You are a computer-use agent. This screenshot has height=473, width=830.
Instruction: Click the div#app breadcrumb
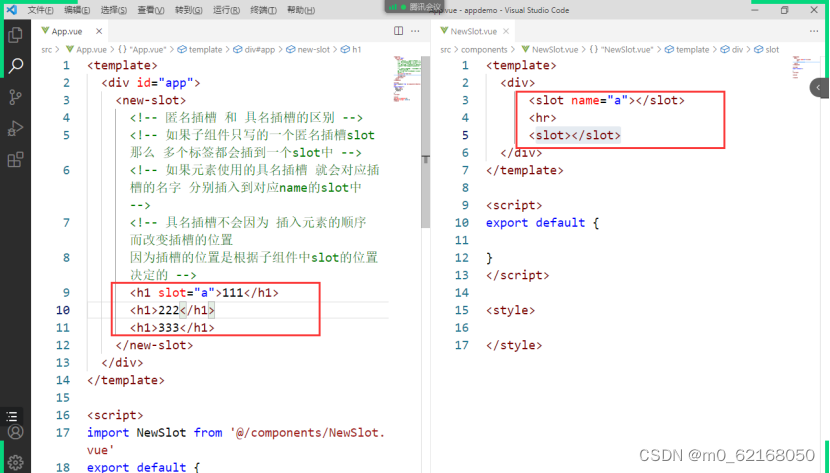(x=254, y=49)
